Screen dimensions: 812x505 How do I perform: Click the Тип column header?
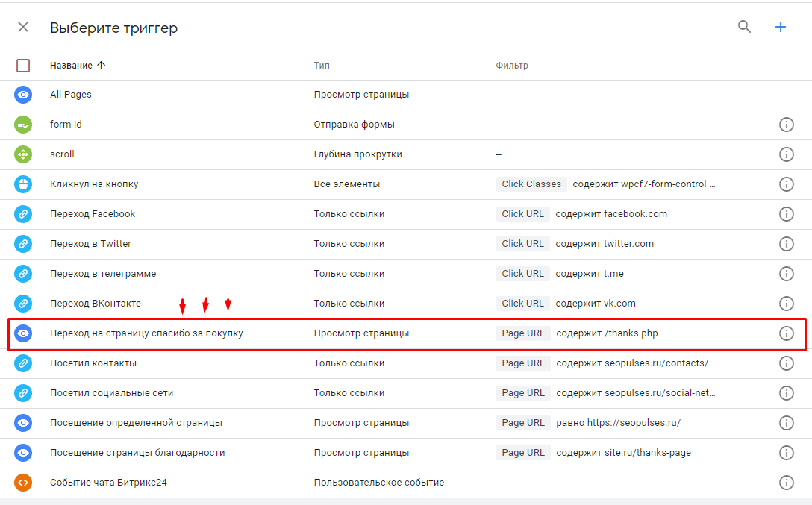(x=322, y=66)
